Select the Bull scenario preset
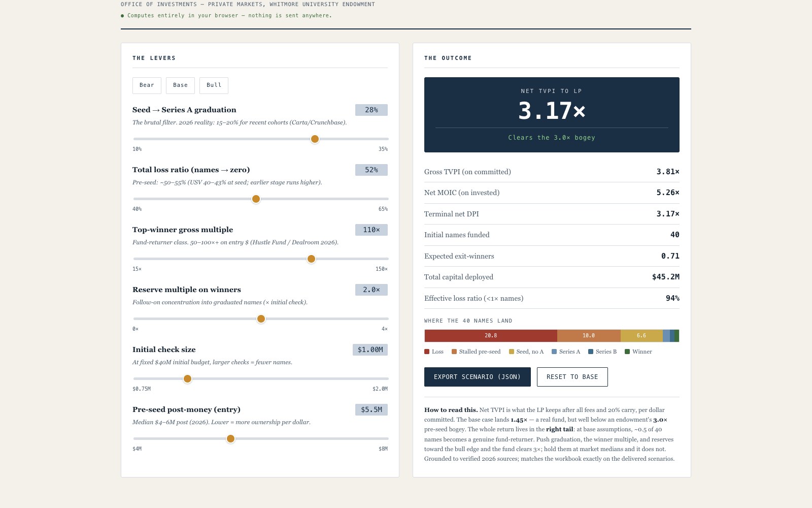812x508 pixels. click(x=214, y=85)
